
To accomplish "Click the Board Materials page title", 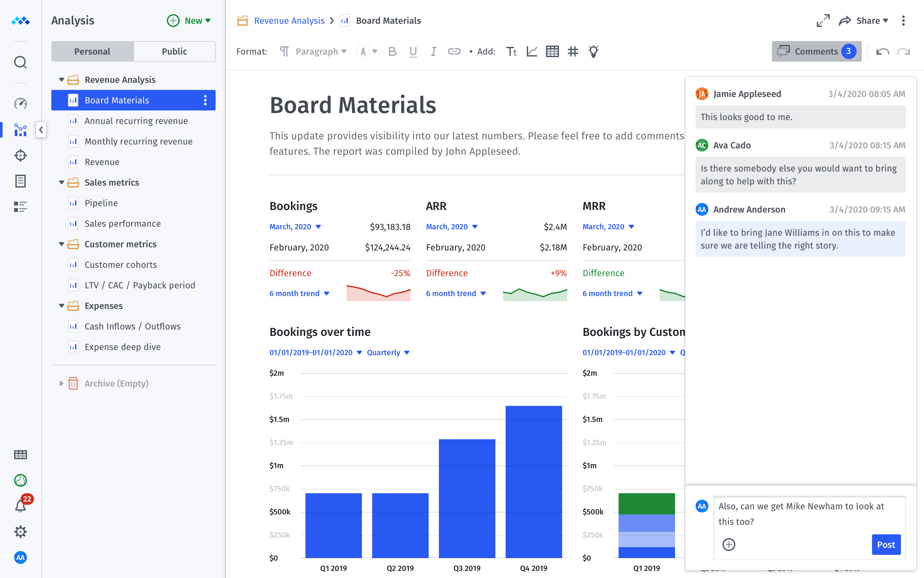I will 353,105.
